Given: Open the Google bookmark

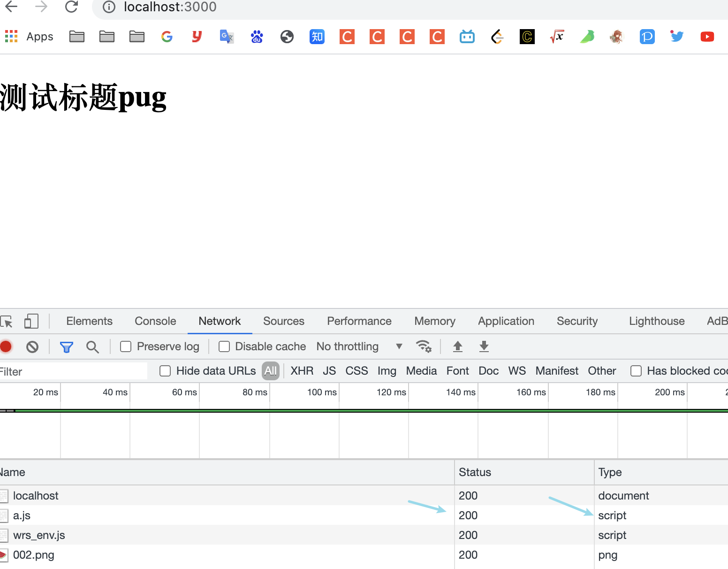Looking at the screenshot, I should point(167,36).
